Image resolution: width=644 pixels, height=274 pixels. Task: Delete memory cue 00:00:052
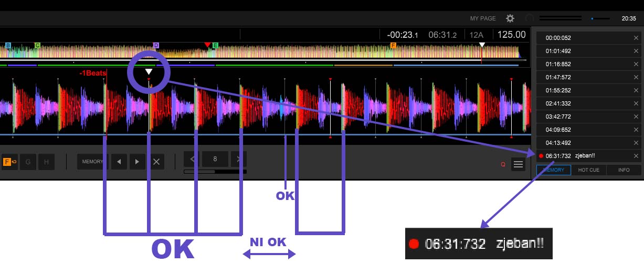636,38
